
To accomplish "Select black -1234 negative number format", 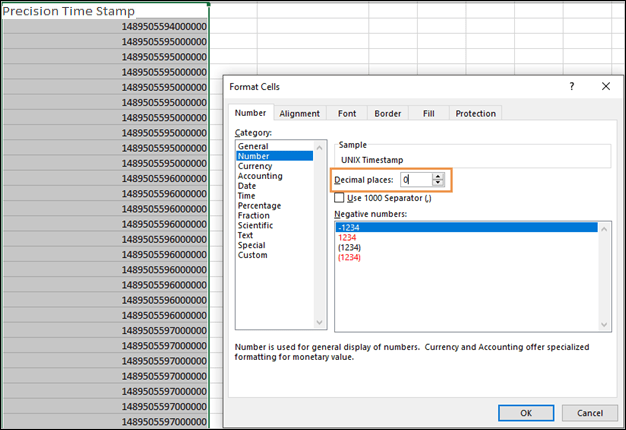I will (x=466, y=227).
